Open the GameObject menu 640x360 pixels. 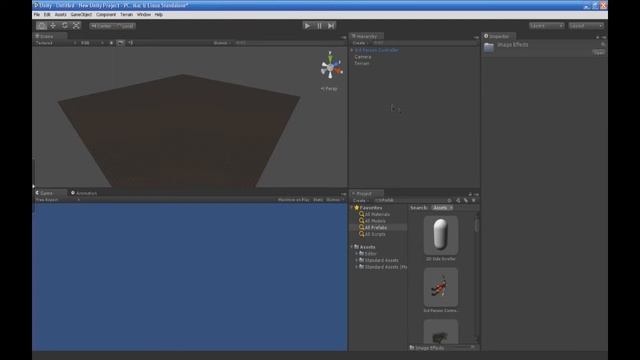point(81,14)
